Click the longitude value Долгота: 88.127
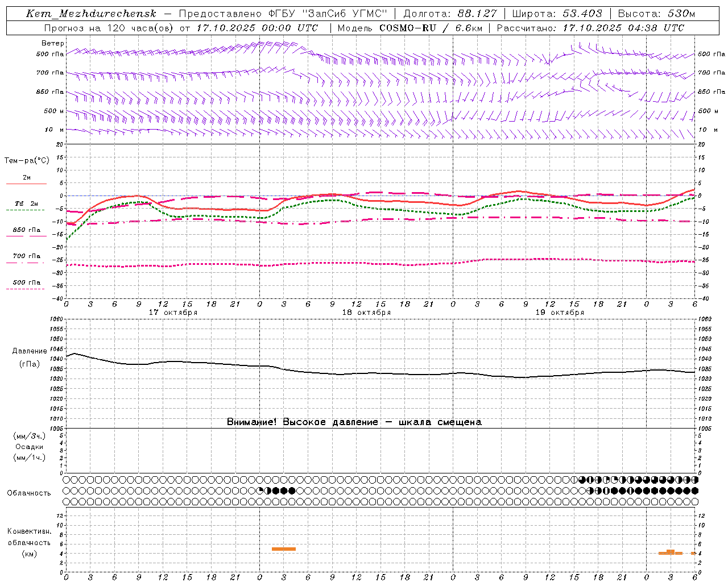The image size is (728, 582). click(x=450, y=14)
